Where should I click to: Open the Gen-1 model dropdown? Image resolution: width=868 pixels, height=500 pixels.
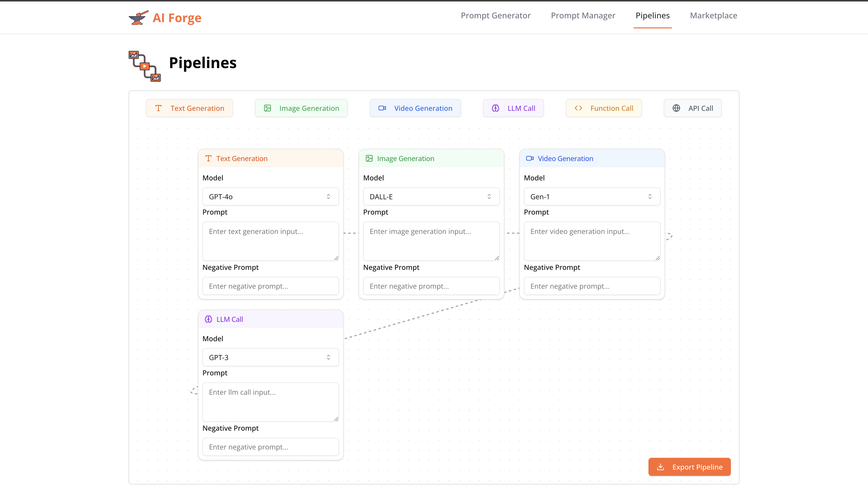591,196
